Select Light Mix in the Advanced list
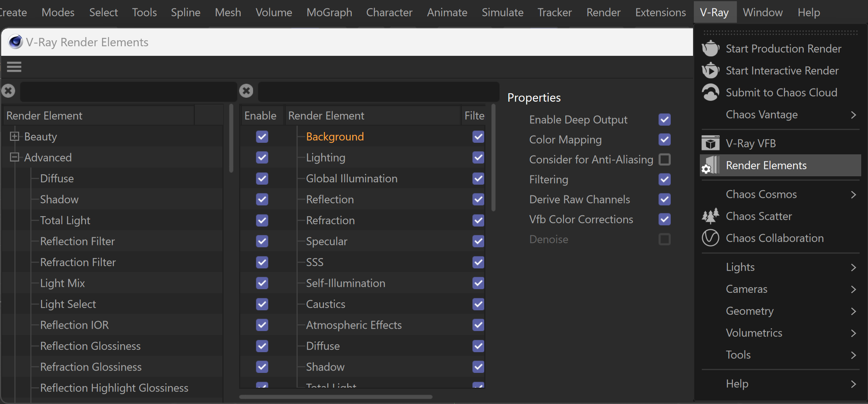Image resolution: width=868 pixels, height=404 pixels. tap(62, 283)
